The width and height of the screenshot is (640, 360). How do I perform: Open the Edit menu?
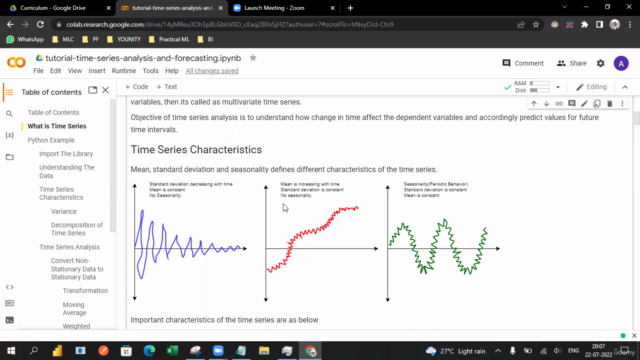[x=56, y=71]
